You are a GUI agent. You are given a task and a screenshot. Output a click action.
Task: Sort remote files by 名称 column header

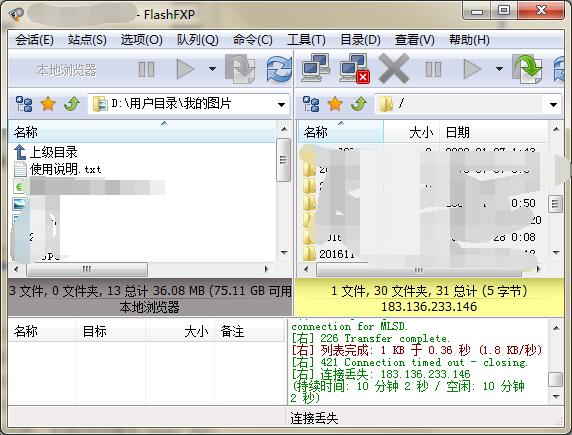click(x=341, y=132)
